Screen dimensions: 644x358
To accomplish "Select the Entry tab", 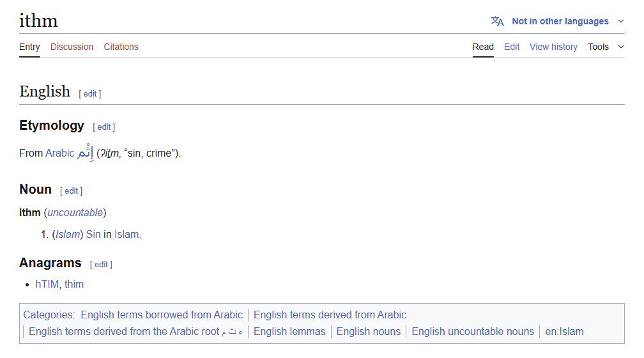I will click(29, 47).
